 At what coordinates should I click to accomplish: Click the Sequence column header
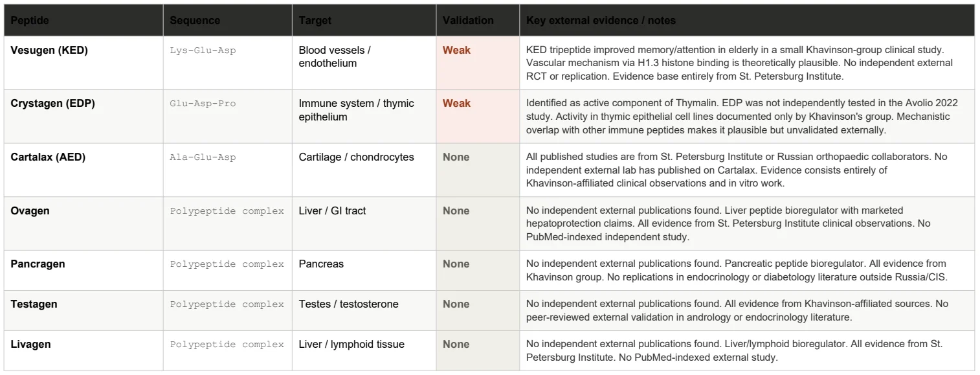coord(195,21)
